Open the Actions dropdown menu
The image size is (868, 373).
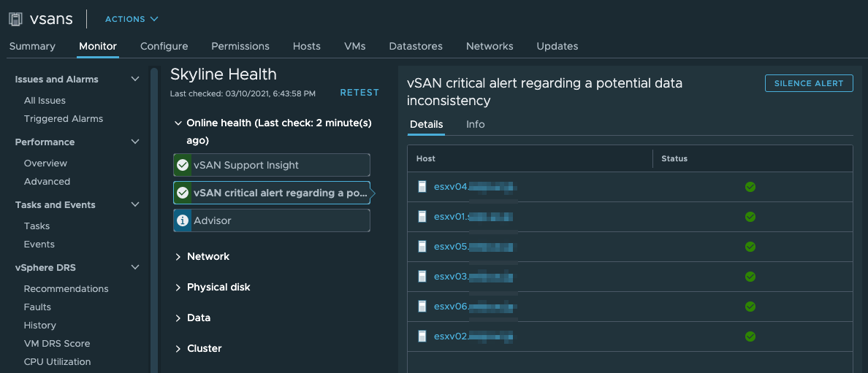tap(132, 19)
